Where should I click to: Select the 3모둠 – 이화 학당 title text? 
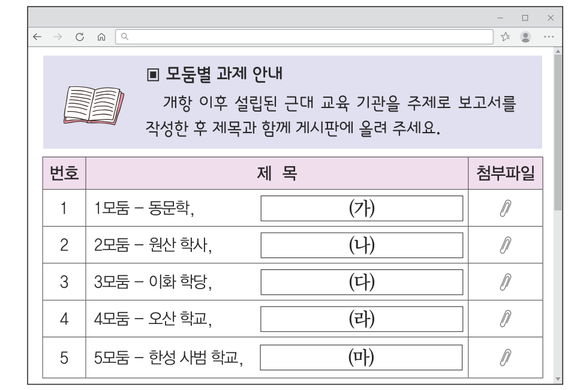[153, 282]
